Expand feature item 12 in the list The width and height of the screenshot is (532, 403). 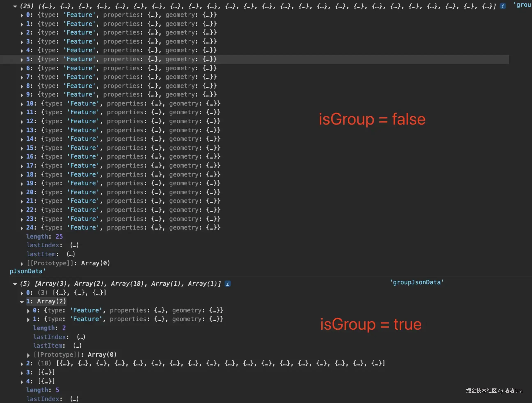tap(22, 122)
